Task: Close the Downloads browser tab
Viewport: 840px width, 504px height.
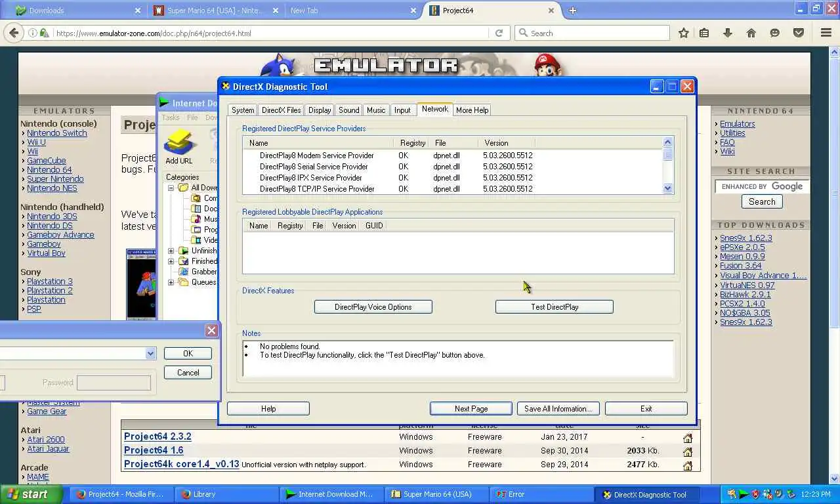Action: click(x=138, y=10)
